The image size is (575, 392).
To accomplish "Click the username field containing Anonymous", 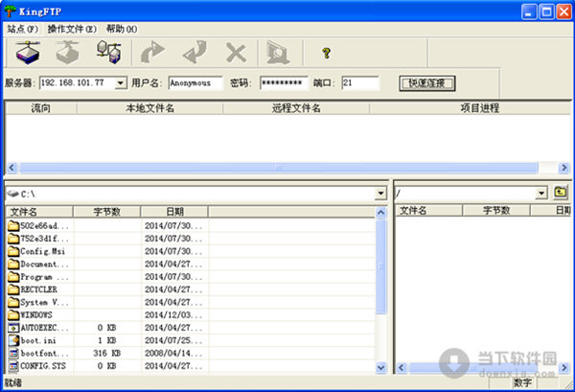I will coord(195,82).
